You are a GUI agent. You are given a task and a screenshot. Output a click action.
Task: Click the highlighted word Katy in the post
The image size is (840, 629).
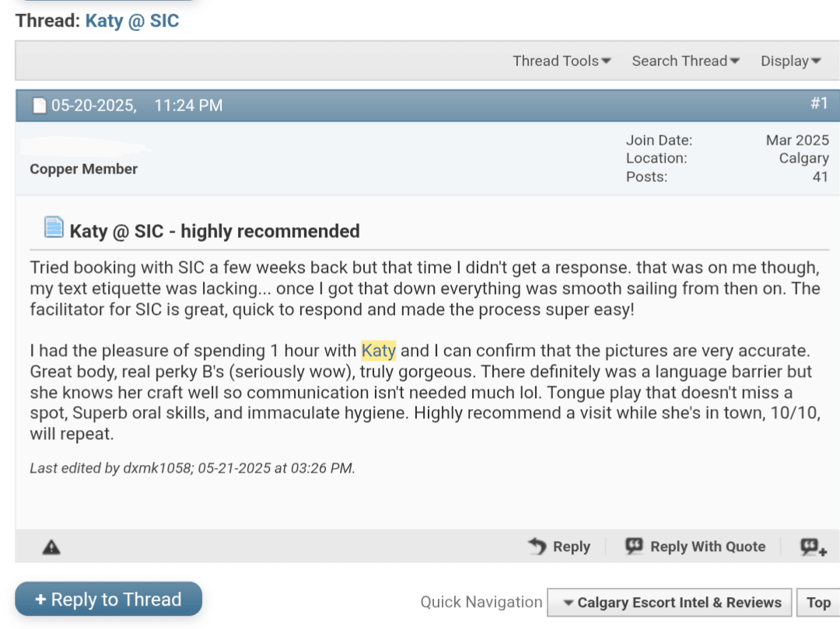pyautogui.click(x=379, y=351)
